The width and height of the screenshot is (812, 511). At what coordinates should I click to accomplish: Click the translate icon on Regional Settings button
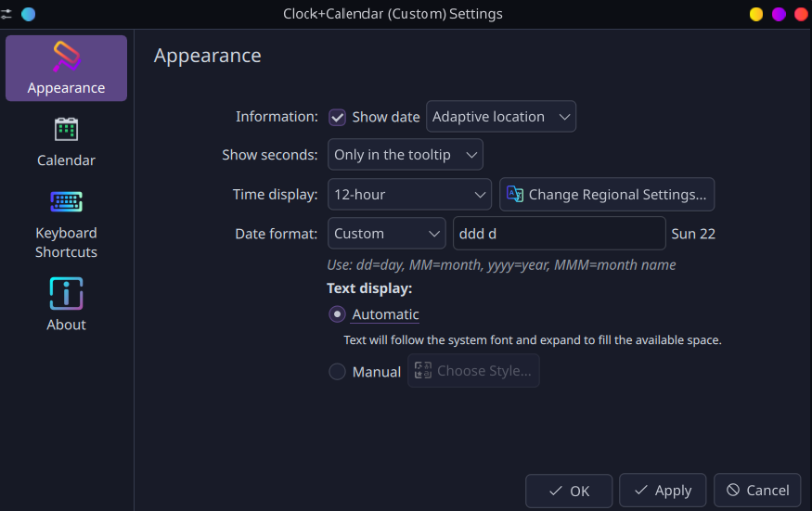click(x=515, y=194)
